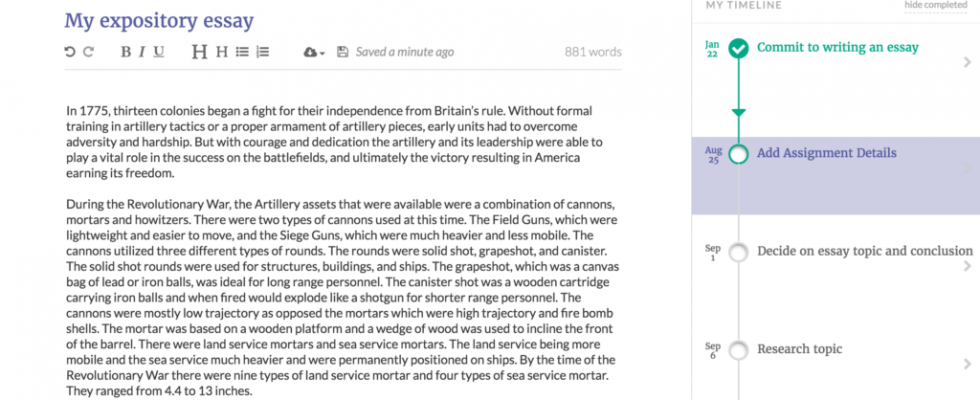This screenshot has width=980, height=400.
Task: Open the cloud export dropdown
Action: 314,52
